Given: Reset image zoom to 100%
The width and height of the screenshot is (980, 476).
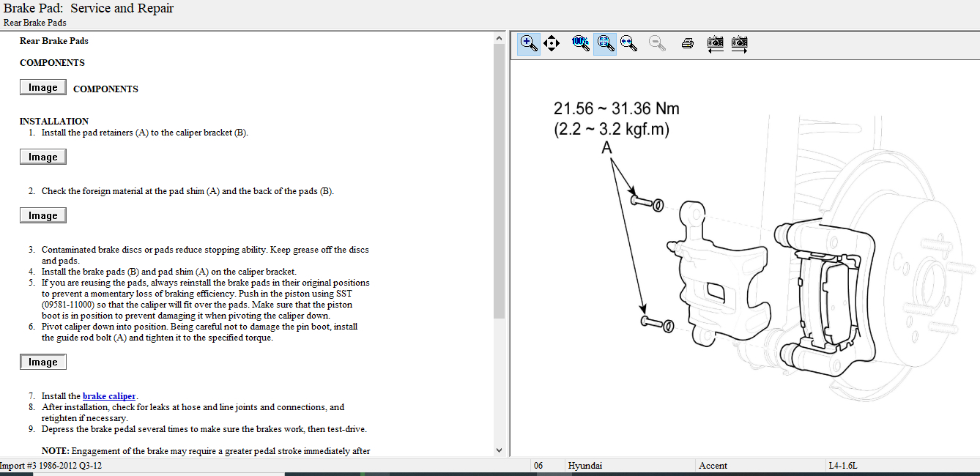Looking at the screenshot, I should [581, 43].
